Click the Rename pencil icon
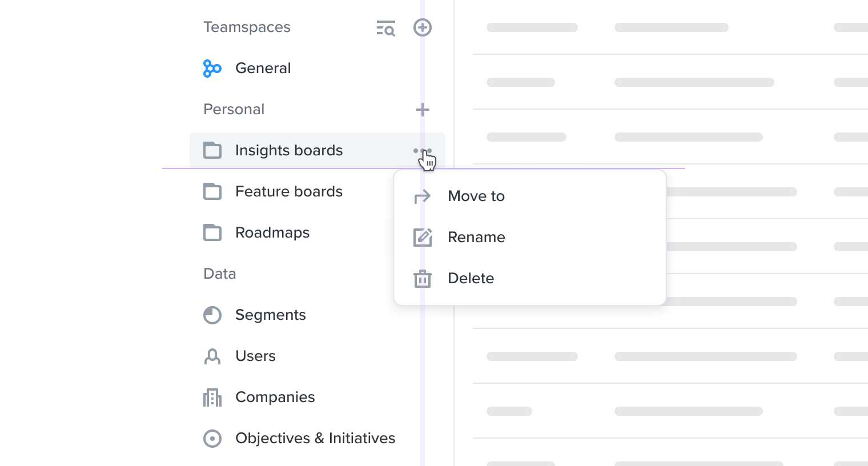Viewport: 868px width, 466px height. click(423, 238)
